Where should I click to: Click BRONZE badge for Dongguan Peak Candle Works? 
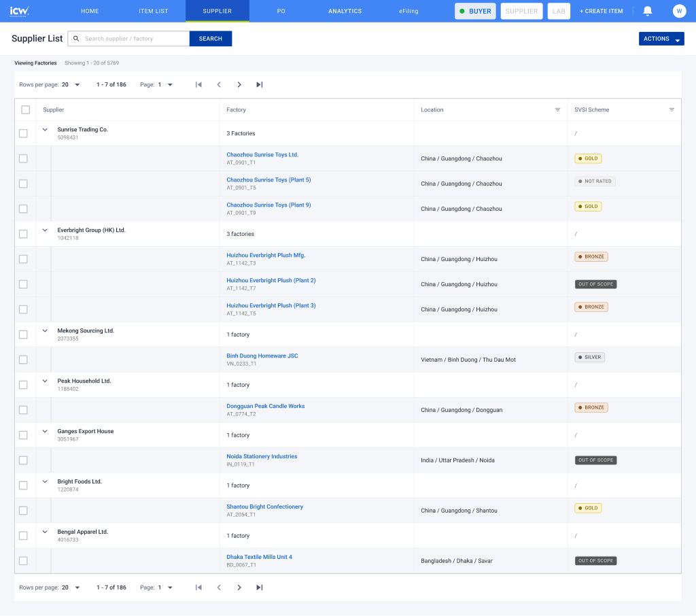591,408
